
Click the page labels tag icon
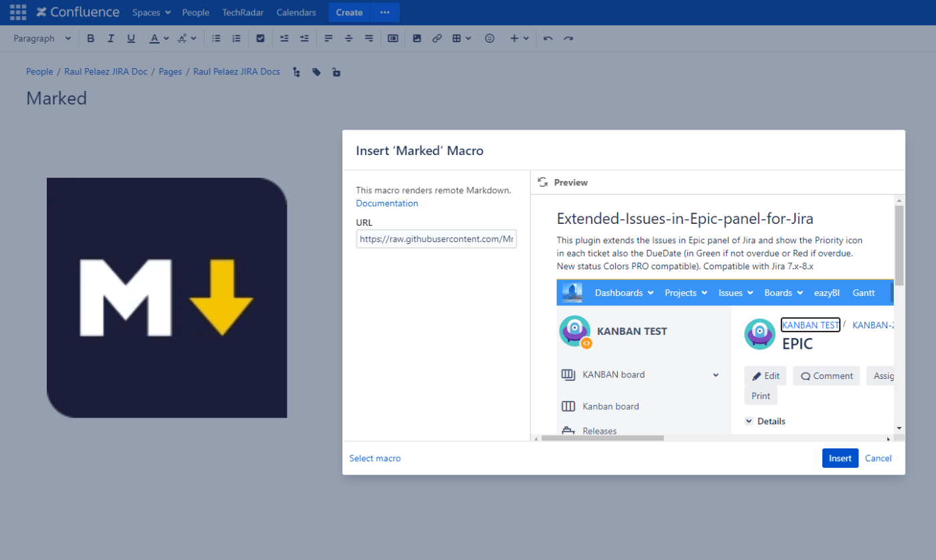[x=316, y=72]
